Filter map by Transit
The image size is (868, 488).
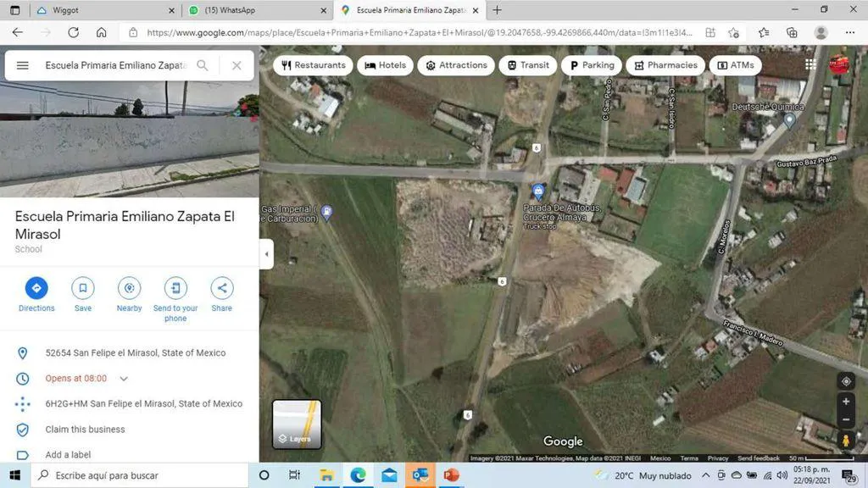[528, 65]
